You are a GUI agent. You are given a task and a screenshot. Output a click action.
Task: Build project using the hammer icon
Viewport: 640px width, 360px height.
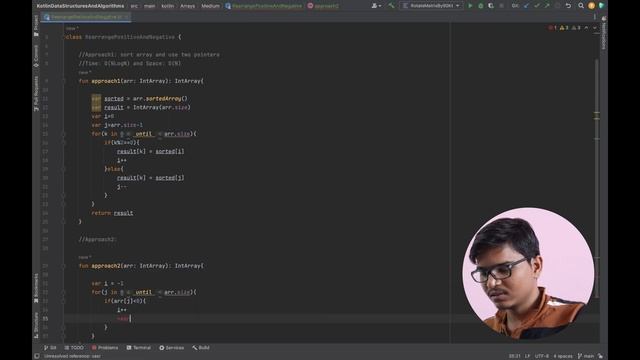pyautogui.click(x=391, y=6)
